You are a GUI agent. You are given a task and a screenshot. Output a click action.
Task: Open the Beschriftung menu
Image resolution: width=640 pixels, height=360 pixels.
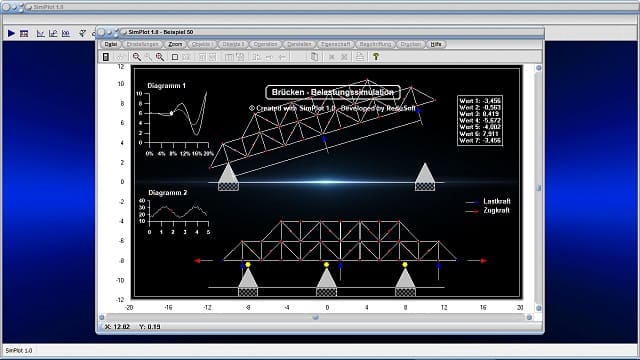(x=376, y=44)
